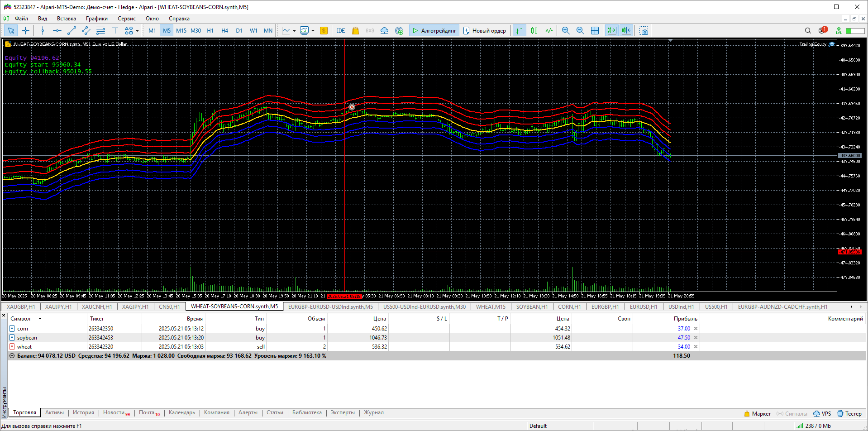Screen dimensions: 868x431
Task: Switch to the История tab
Action: tap(83, 412)
